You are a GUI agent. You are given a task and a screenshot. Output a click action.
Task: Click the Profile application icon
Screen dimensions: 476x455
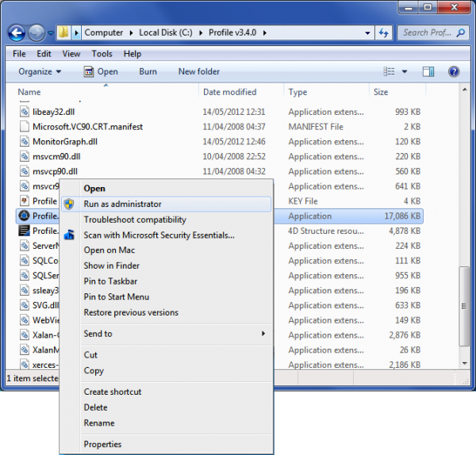pyautogui.click(x=24, y=216)
